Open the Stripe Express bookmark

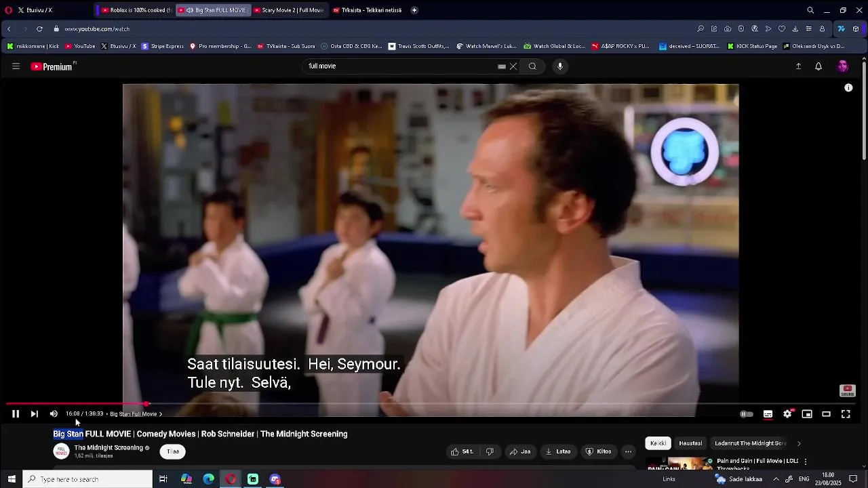point(163,47)
